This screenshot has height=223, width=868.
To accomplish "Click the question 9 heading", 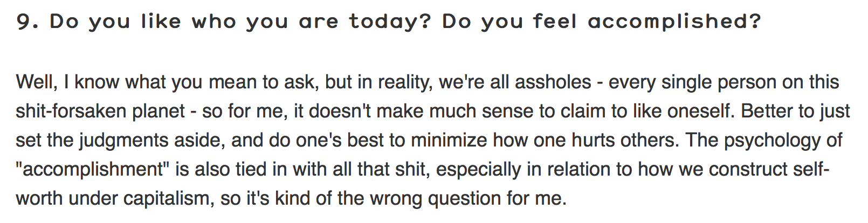I will point(389,22).
